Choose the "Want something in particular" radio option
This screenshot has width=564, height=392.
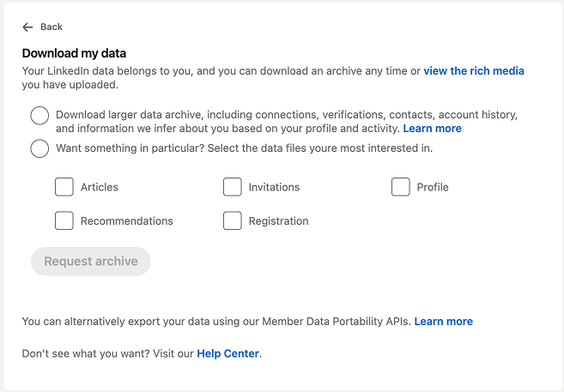point(39,148)
